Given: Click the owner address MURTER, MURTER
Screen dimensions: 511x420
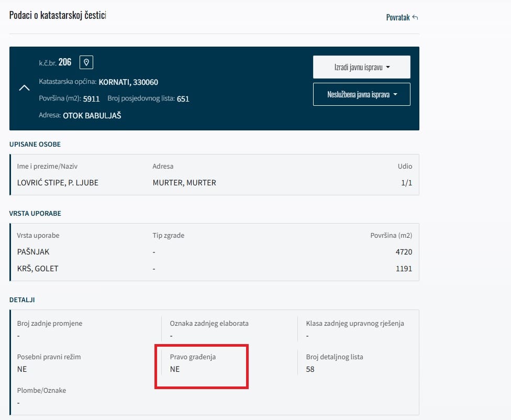Looking at the screenshot, I should point(184,183).
